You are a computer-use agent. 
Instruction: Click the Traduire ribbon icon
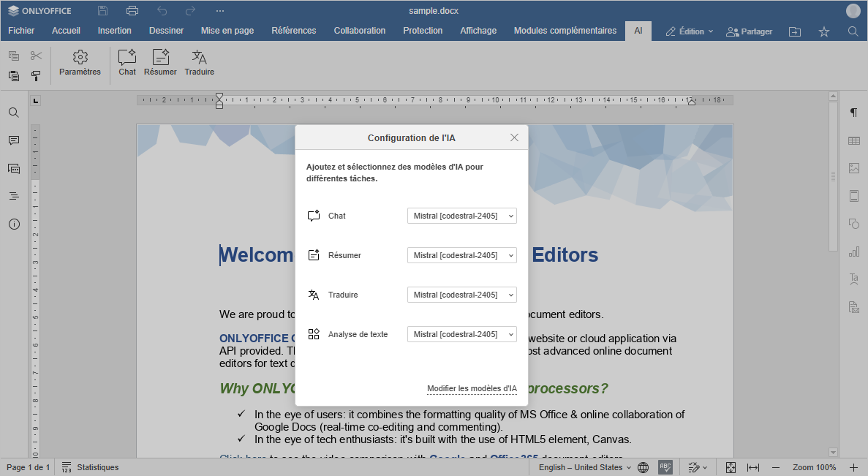[199, 62]
